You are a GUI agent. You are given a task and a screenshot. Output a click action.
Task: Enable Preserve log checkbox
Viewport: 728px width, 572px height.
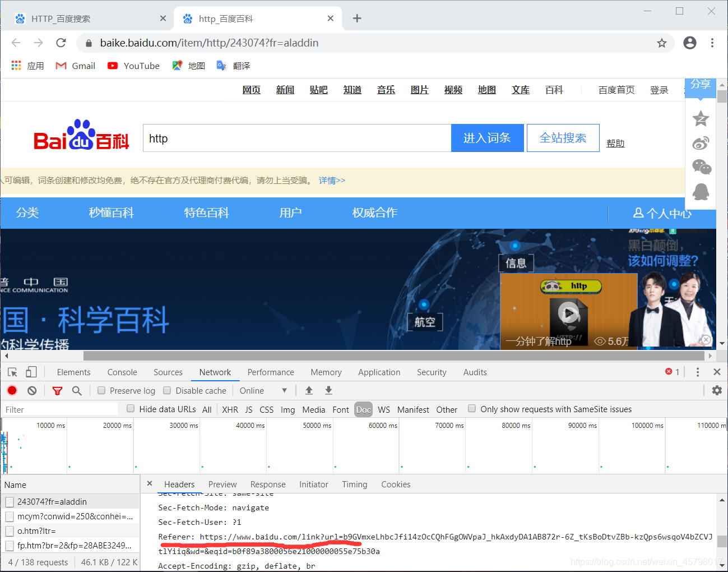coord(101,390)
